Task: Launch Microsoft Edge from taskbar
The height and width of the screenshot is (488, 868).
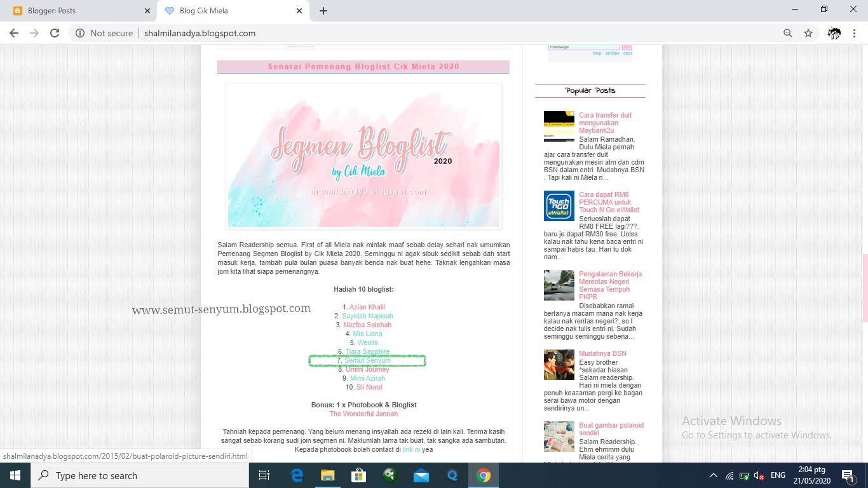Action: point(297,475)
